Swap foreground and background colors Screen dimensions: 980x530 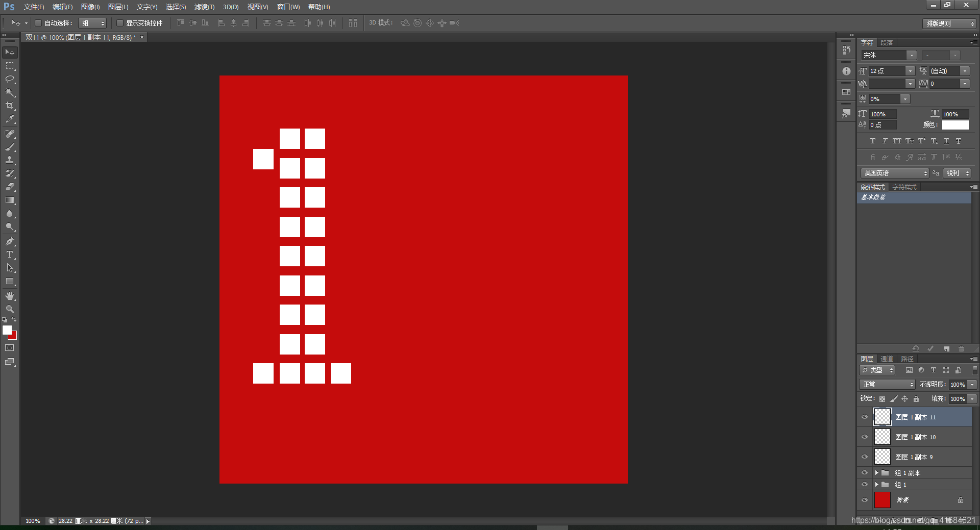tap(14, 319)
